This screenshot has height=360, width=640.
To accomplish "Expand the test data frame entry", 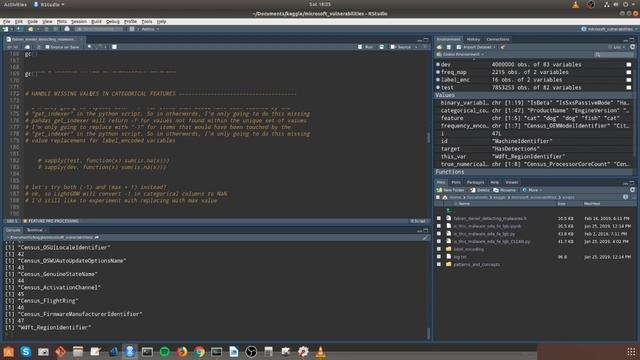I will [438, 88].
